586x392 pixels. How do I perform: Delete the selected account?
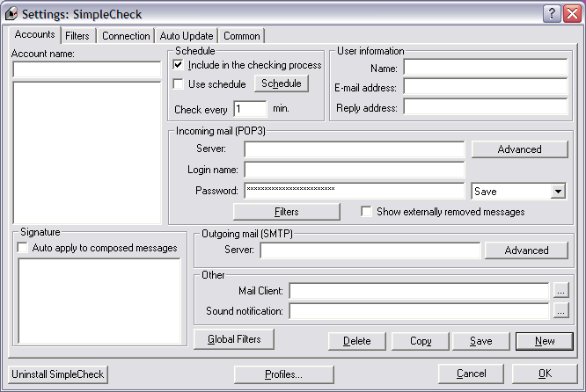(357, 341)
